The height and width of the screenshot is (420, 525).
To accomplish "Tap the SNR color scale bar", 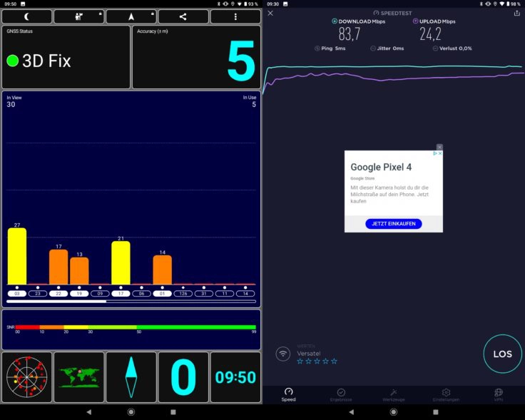I will pos(136,327).
